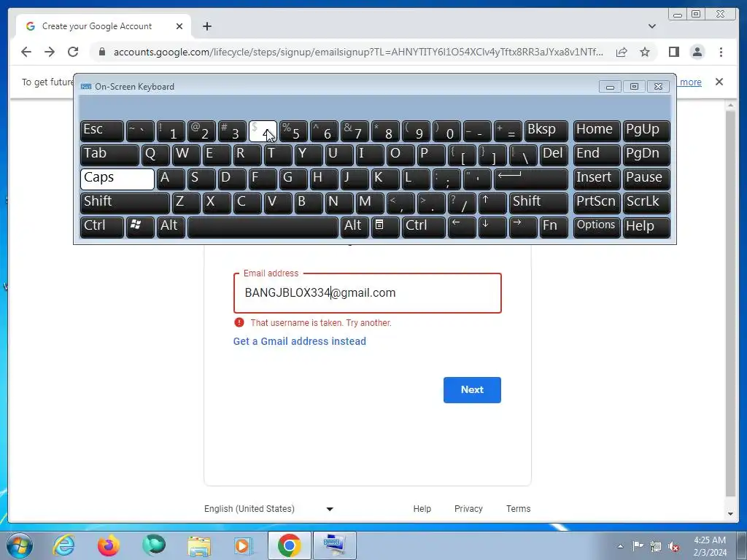
Task: Click the left Ctrl key on keyboard
Action: click(102, 227)
